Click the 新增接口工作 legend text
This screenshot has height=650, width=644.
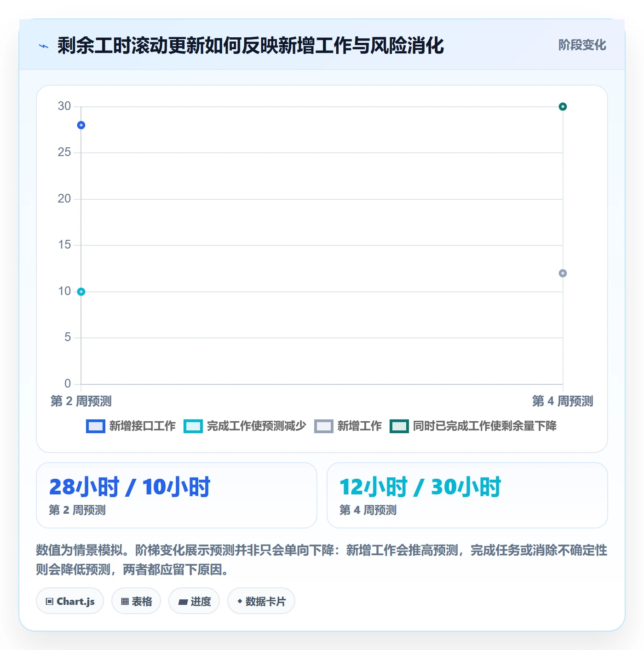[x=143, y=426]
